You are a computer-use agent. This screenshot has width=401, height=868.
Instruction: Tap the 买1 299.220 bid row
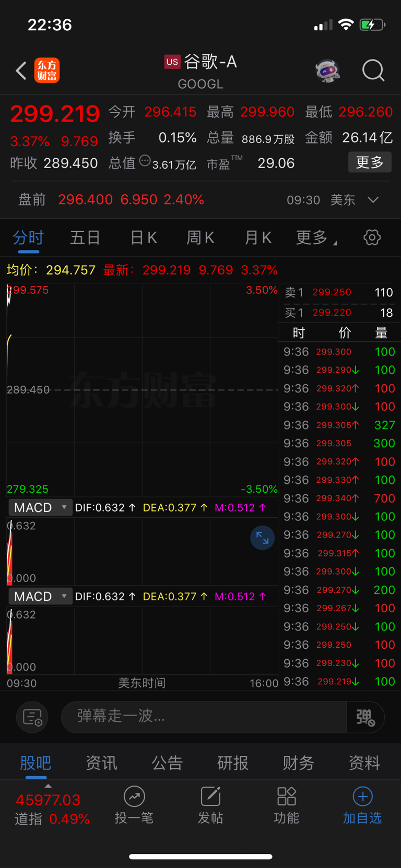point(339,313)
